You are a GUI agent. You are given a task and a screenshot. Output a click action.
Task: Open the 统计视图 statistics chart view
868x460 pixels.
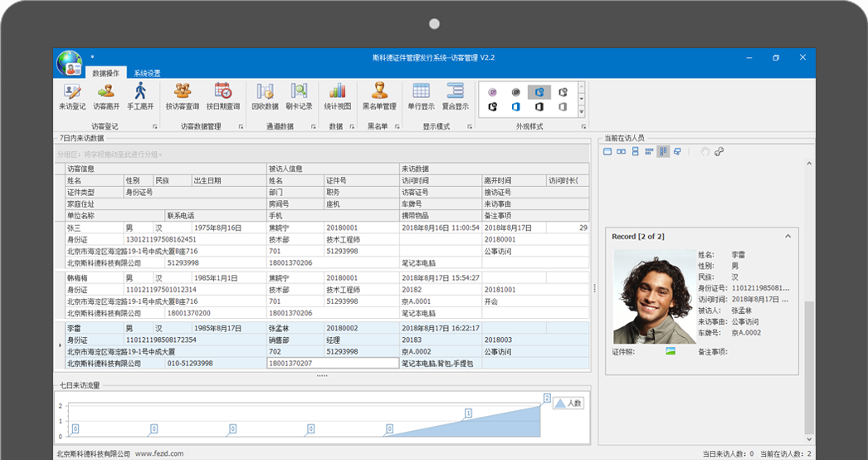tap(338, 95)
